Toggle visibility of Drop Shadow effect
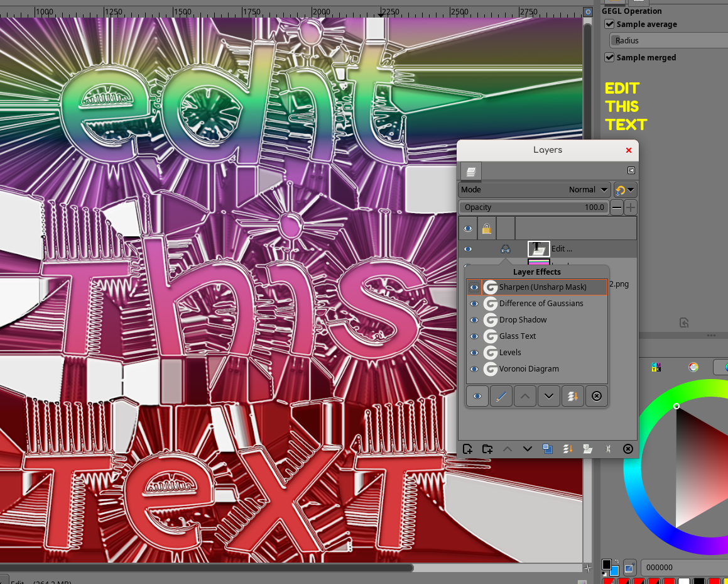728x584 pixels. click(x=474, y=320)
